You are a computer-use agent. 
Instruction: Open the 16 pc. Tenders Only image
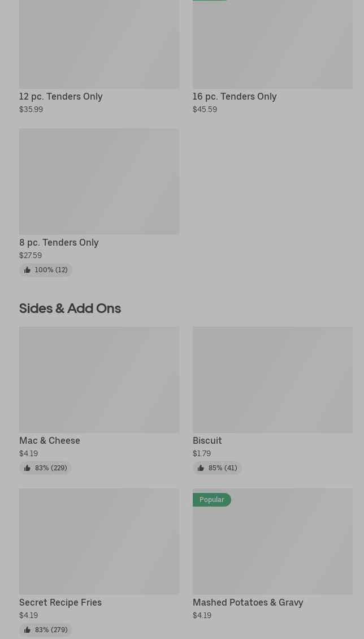pos(272,44)
